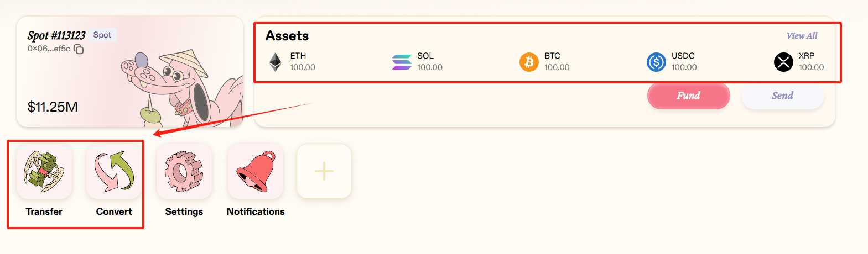Open the Notifications bell icon
Screen dimensions: 868x254
pyautogui.click(x=256, y=171)
